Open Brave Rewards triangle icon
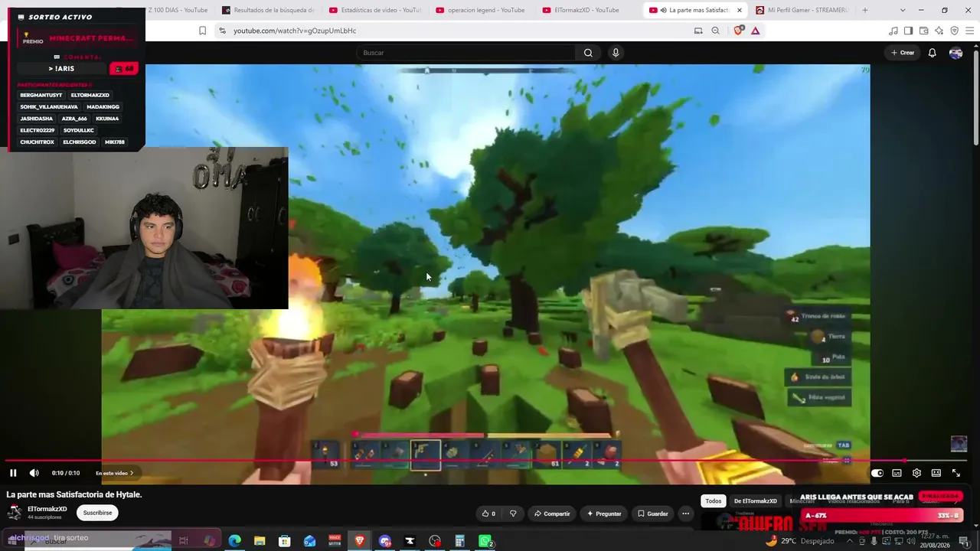This screenshot has width=980, height=551. pos(755,31)
